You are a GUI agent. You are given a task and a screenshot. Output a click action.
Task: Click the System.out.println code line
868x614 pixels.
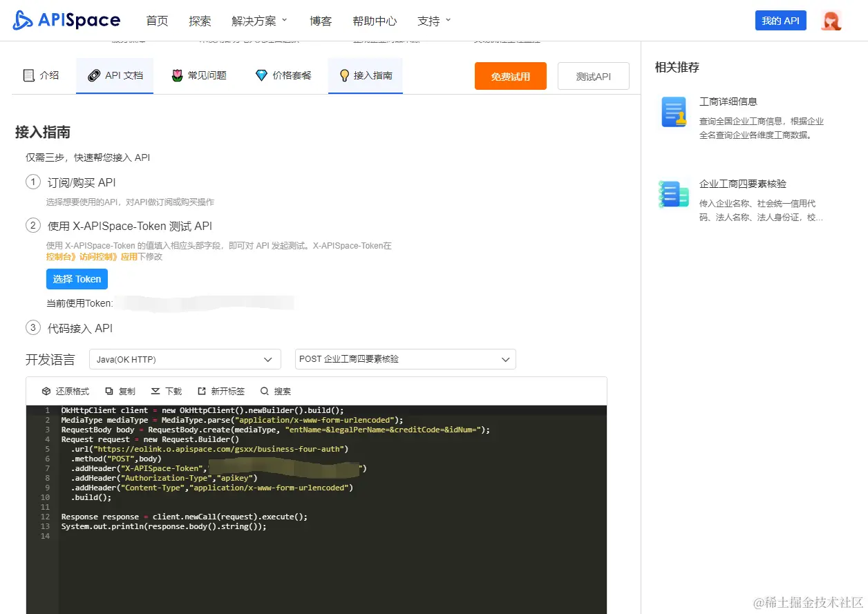(x=164, y=526)
